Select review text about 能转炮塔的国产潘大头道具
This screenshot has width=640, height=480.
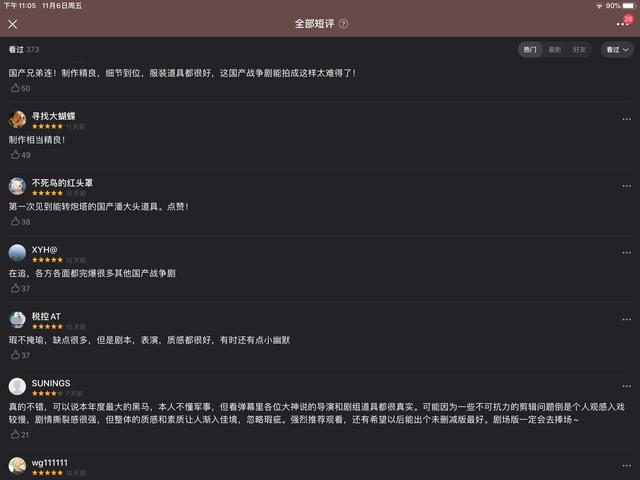point(98,207)
